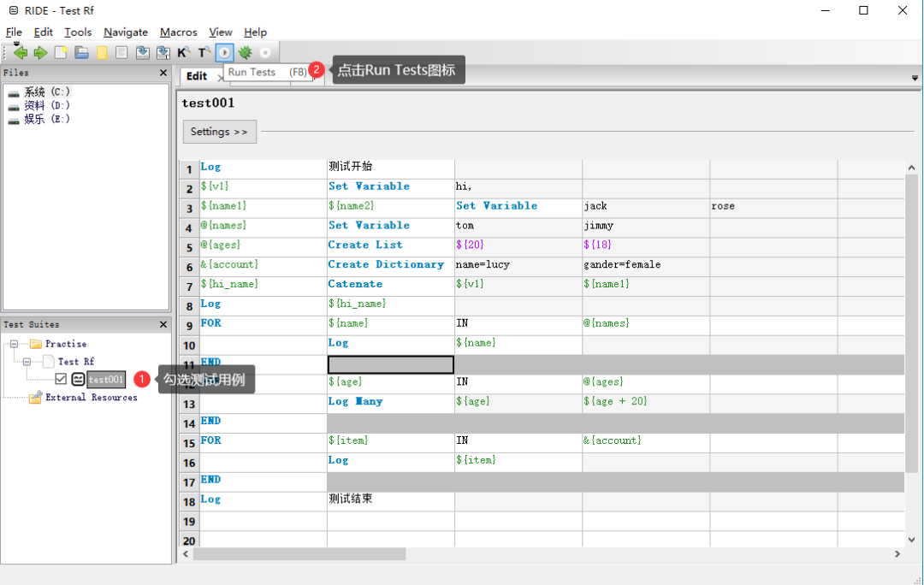Search keywords using K icon
The image size is (924, 585).
click(x=183, y=52)
